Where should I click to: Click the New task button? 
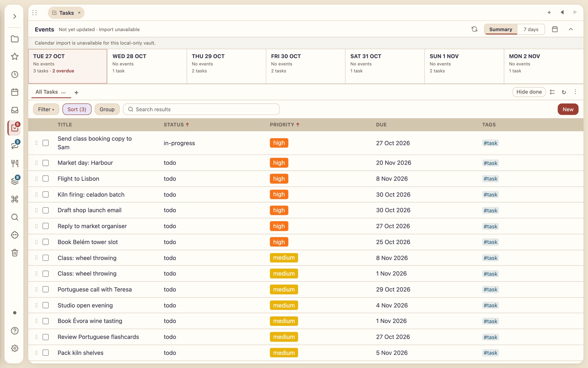pyautogui.click(x=568, y=109)
